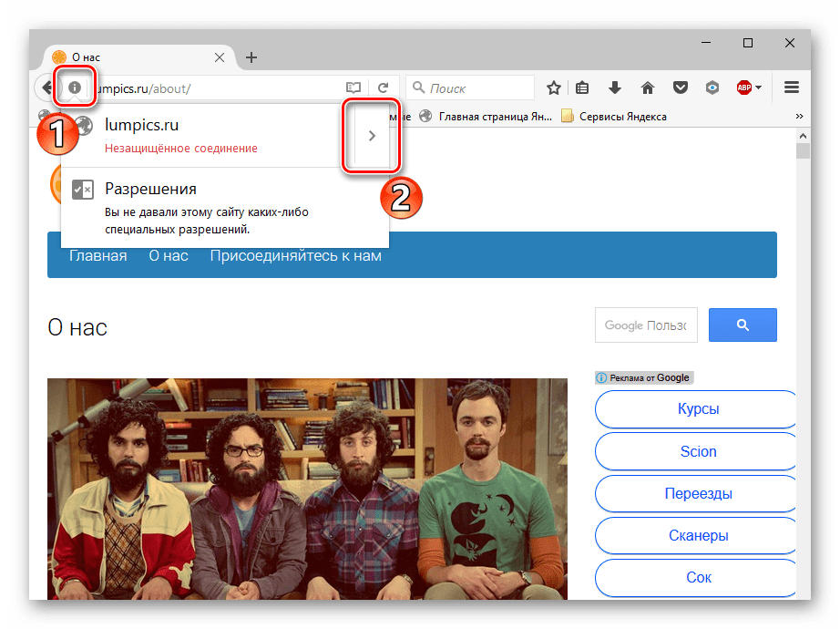
Task: Click the 'Курсы' ad link
Action: coord(698,409)
